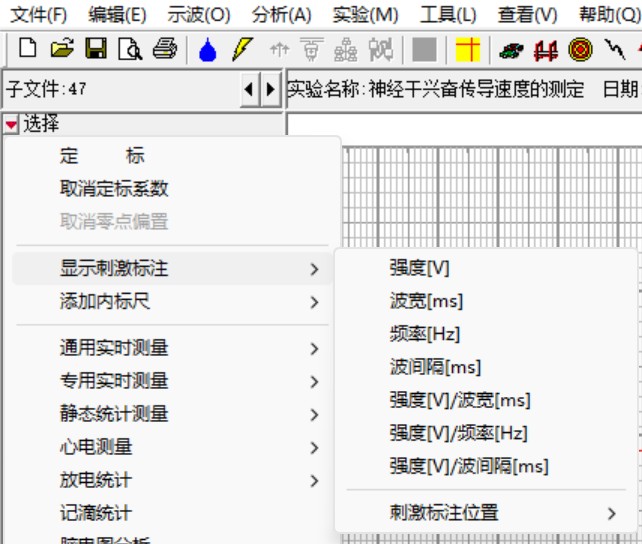Click the blue water drop icon
This screenshot has width=642, height=544.
[x=208, y=50]
